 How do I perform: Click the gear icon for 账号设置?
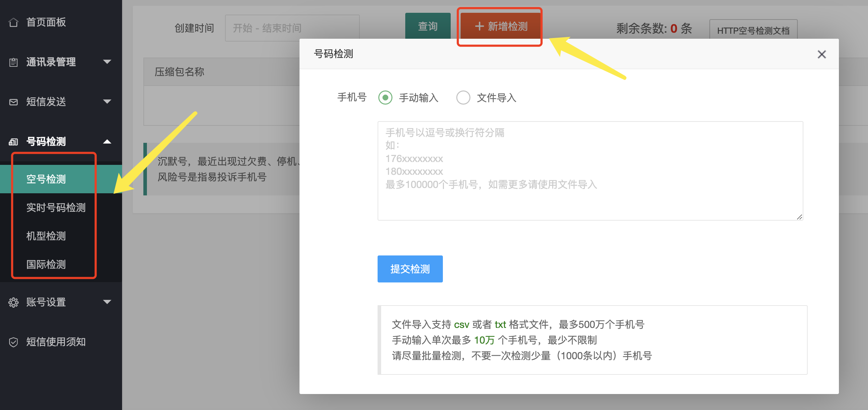point(13,302)
